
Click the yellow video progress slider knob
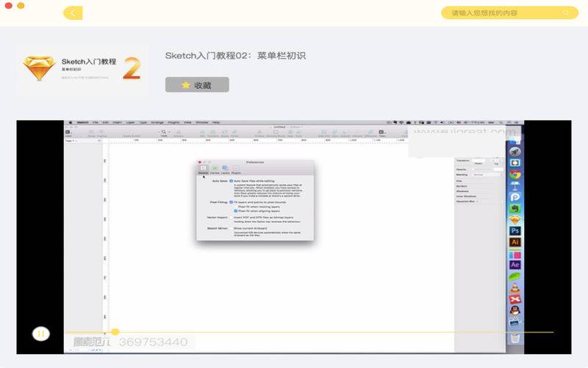click(x=115, y=332)
